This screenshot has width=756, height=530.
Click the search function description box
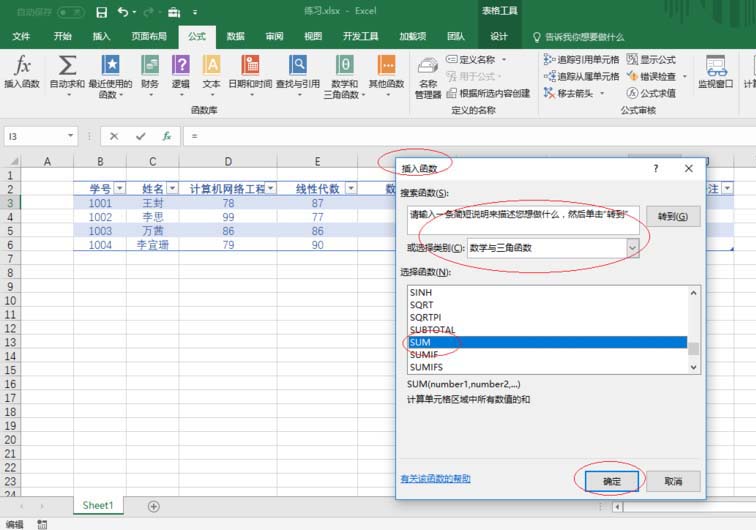523,220
